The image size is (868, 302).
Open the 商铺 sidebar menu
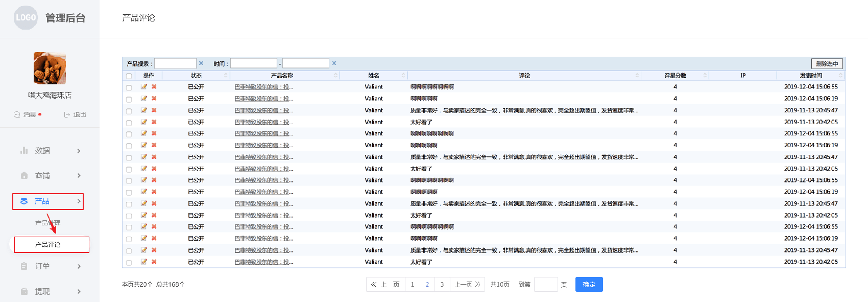coord(50,175)
